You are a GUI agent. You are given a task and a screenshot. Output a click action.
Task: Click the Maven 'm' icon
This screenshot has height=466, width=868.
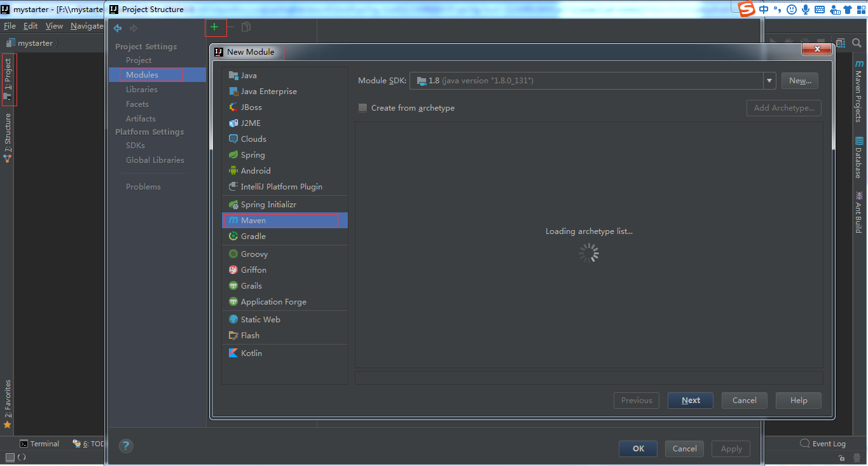(x=233, y=221)
